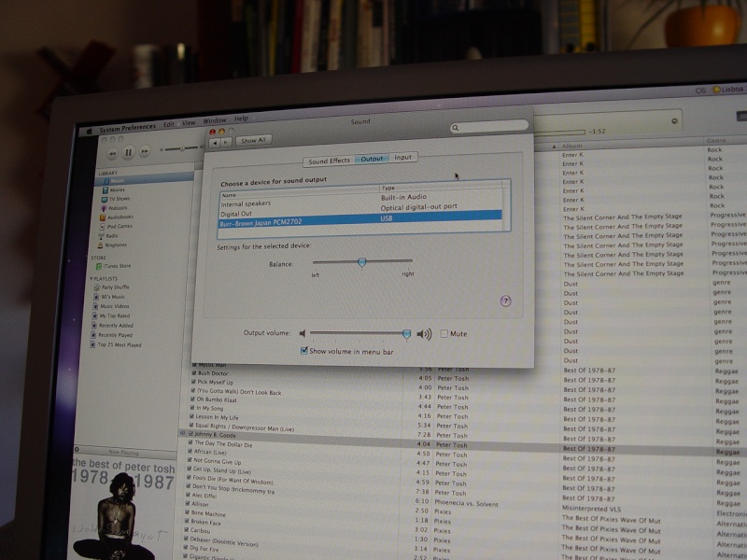
Task: Open the Help menu
Action: click(241, 119)
